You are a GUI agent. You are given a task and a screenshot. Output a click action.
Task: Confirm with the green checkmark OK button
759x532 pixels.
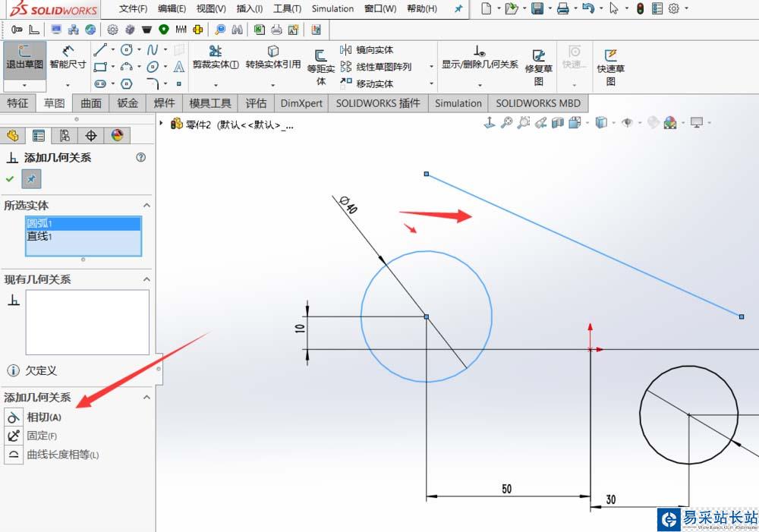point(10,179)
